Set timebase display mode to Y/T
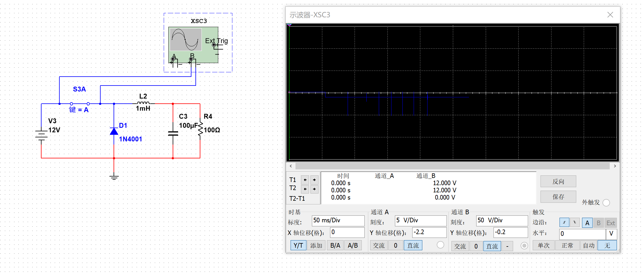The height and width of the screenshot is (273, 644). [x=298, y=245]
